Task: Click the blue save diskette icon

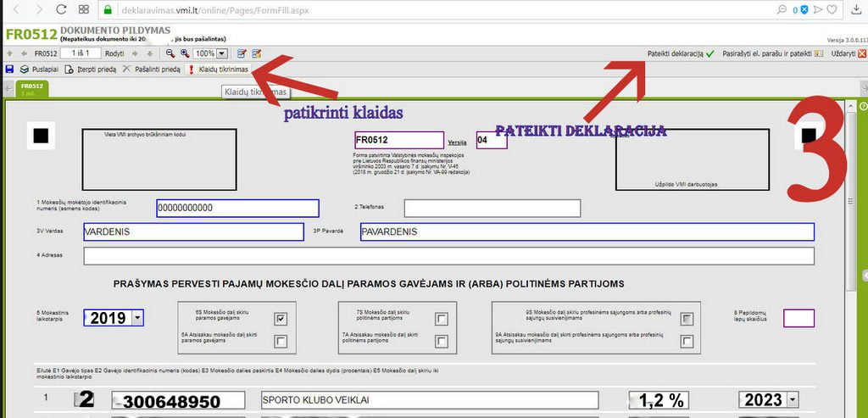Action: (9, 69)
